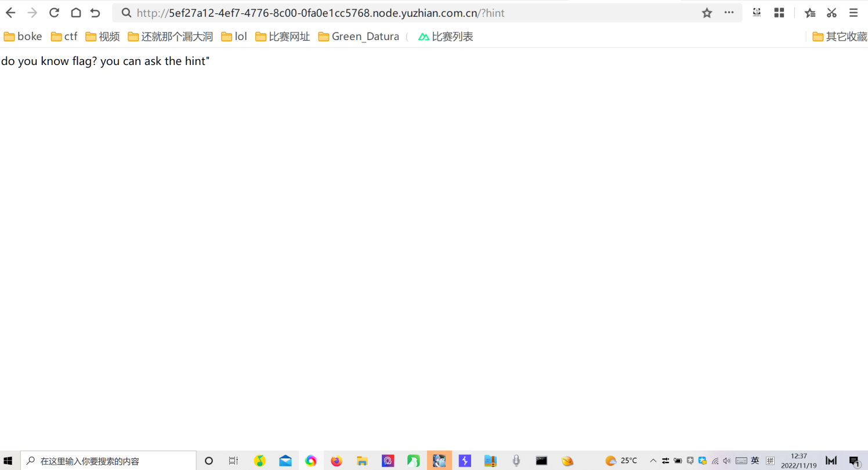868x470 pixels.
Task: Click the back navigation arrow
Action: coord(11,12)
